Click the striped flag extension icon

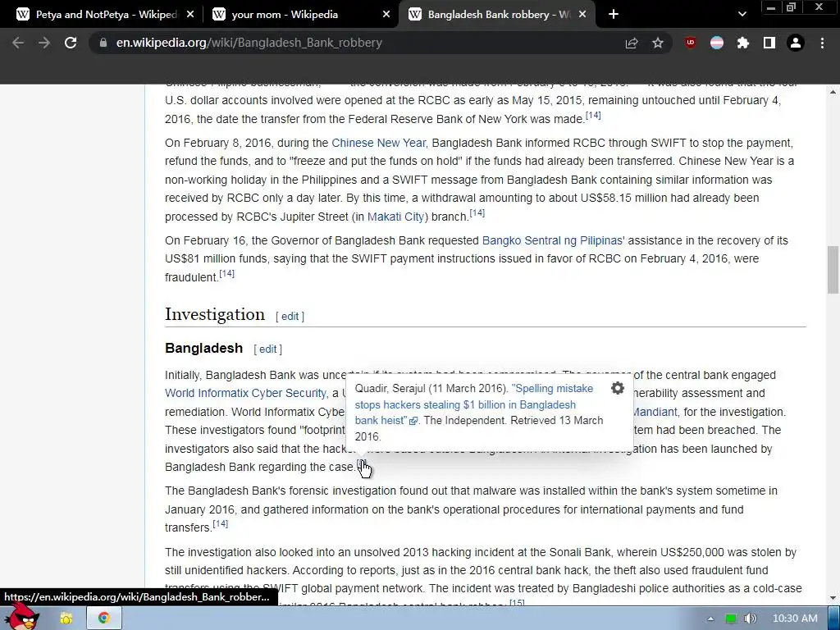[717, 43]
